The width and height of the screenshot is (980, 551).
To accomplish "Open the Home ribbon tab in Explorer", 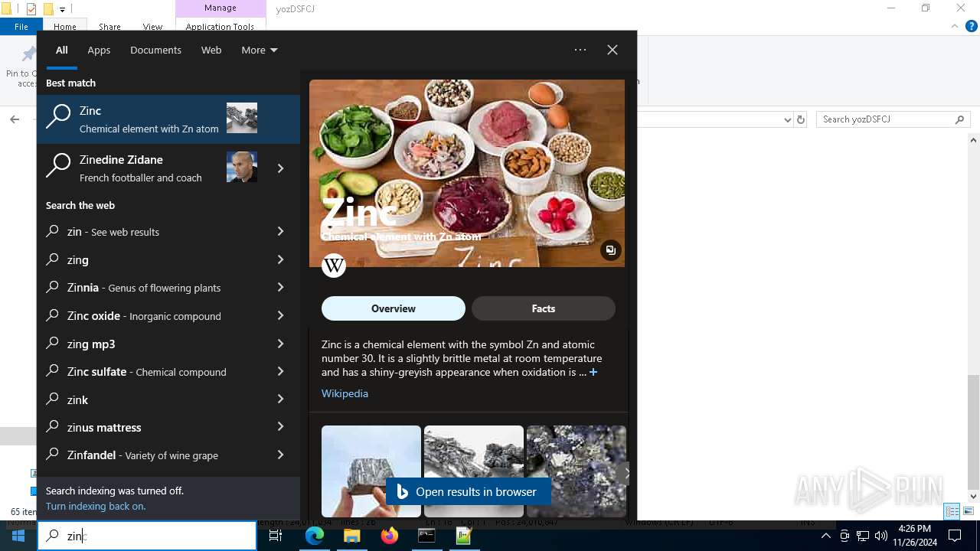I will point(64,26).
